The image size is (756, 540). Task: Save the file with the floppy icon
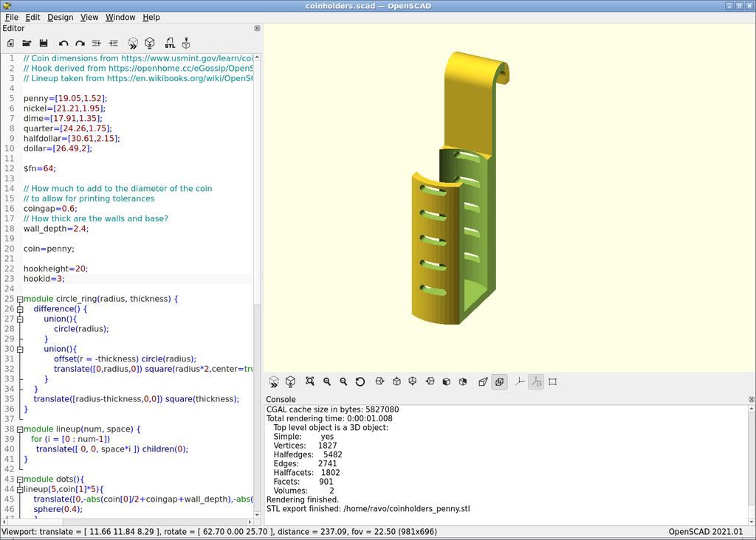coord(44,44)
